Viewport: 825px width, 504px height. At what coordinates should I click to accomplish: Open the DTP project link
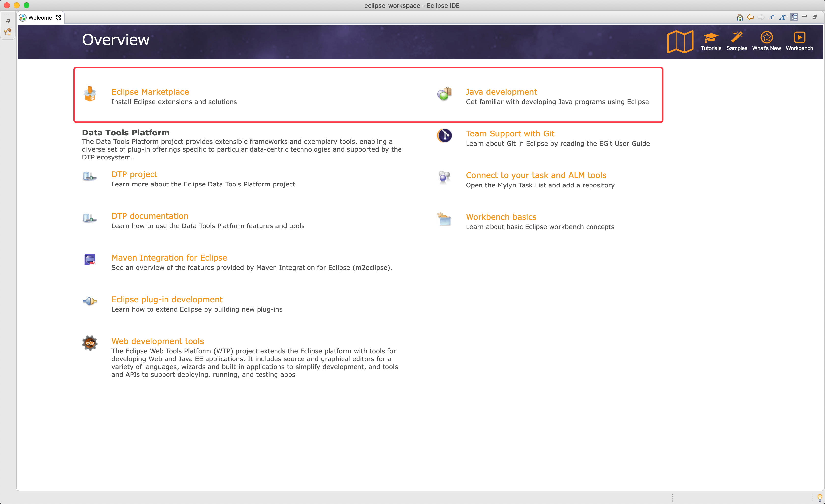click(134, 174)
